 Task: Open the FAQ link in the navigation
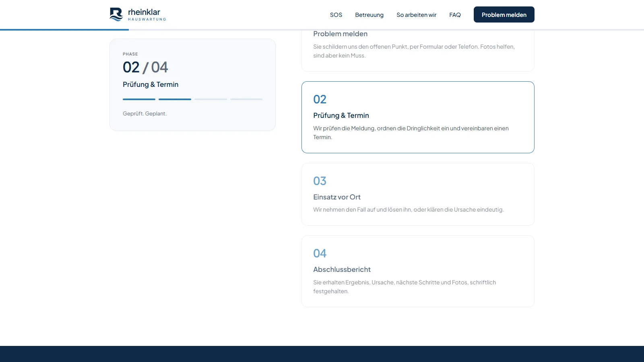point(455,15)
